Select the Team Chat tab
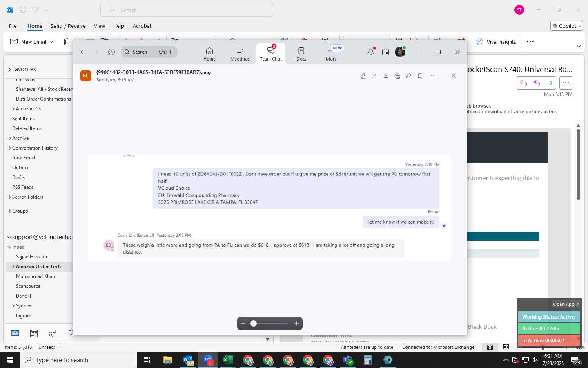 (x=271, y=54)
